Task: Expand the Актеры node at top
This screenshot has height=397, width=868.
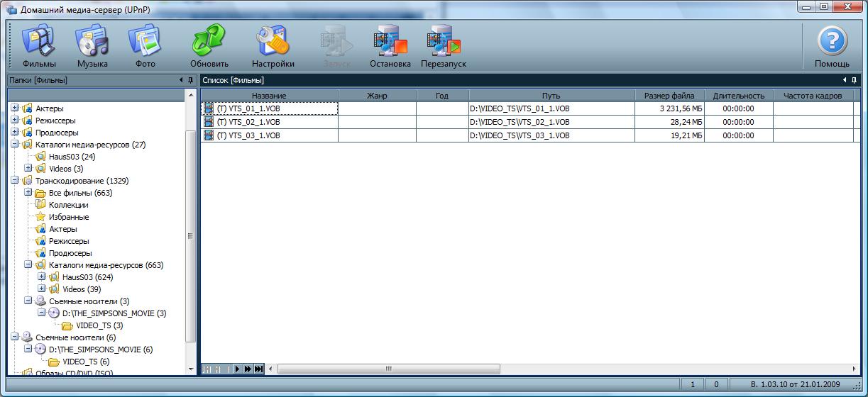Action: click(x=15, y=108)
